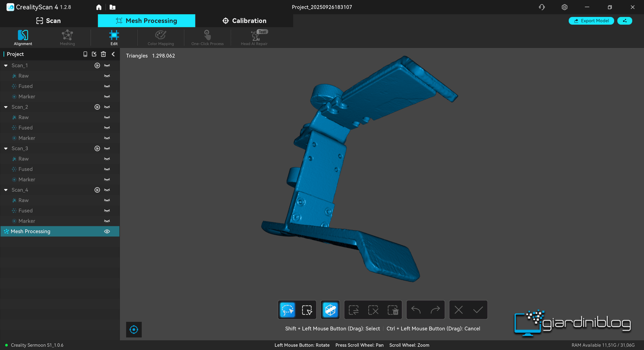Image resolution: width=644 pixels, height=350 pixels.
Task: Toggle the select-through mesh tool
Action: point(330,310)
